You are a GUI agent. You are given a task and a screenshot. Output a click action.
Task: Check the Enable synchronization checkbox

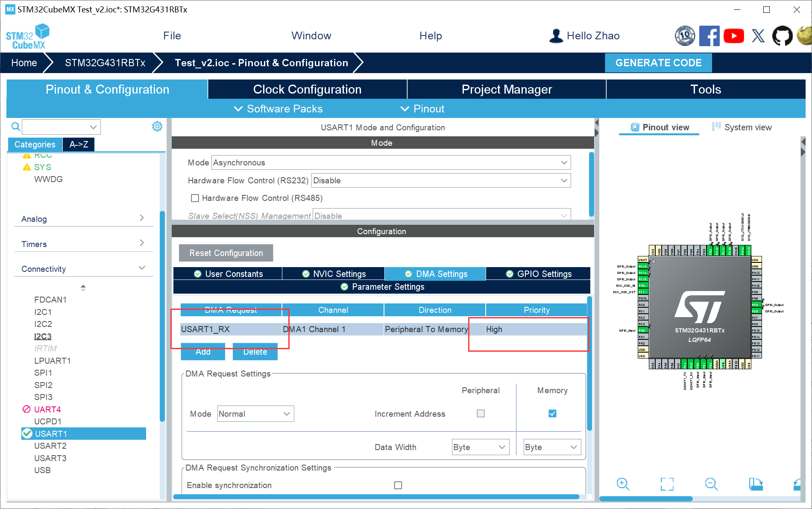(398, 485)
